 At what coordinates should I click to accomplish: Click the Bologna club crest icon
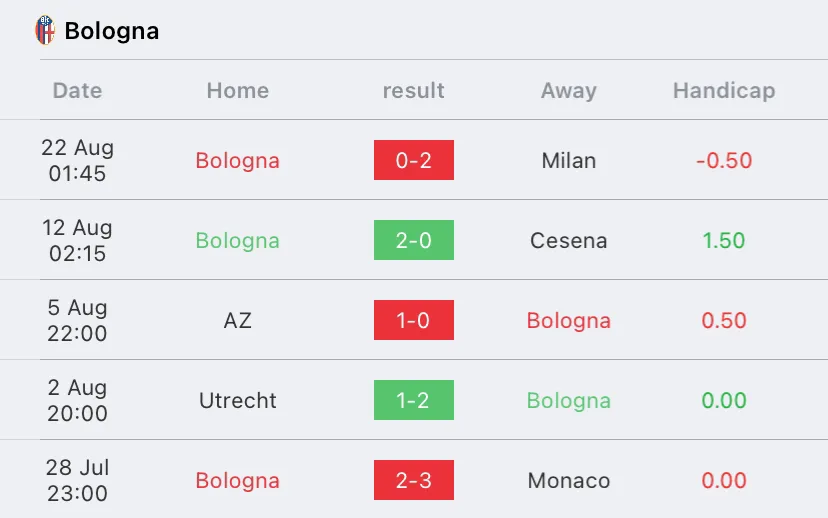(45, 30)
